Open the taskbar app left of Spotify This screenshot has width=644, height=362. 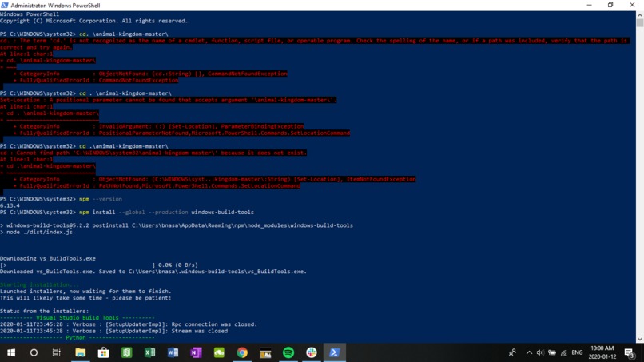coord(265,352)
